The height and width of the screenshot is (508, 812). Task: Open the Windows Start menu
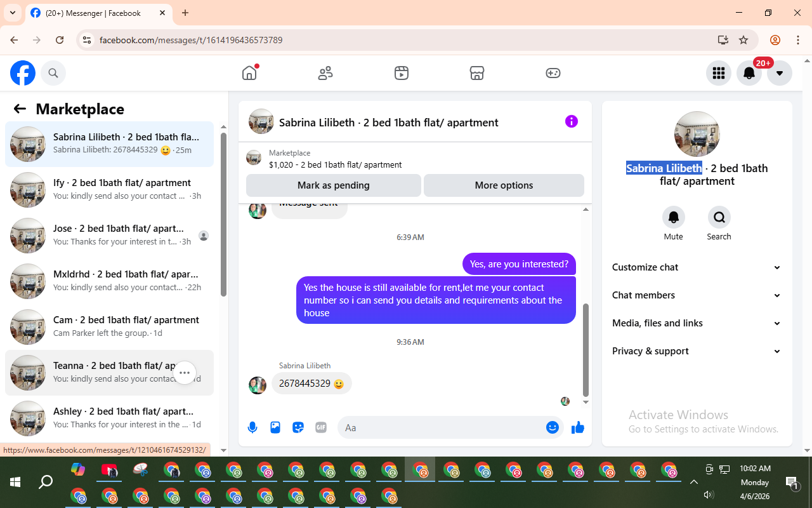click(x=15, y=482)
